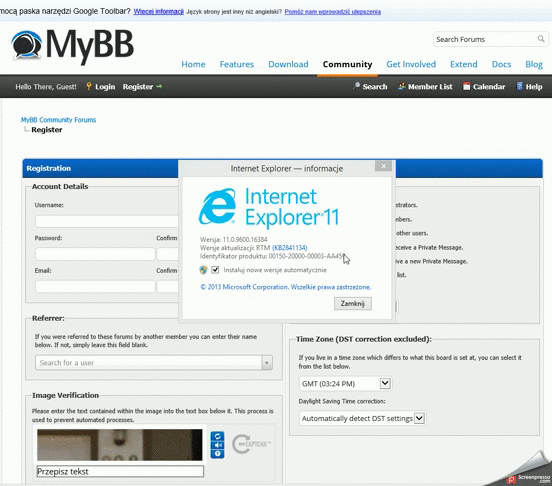Click the reCAPTCHA audio challenge icon
This screenshot has height=486, width=552.
[x=217, y=445]
